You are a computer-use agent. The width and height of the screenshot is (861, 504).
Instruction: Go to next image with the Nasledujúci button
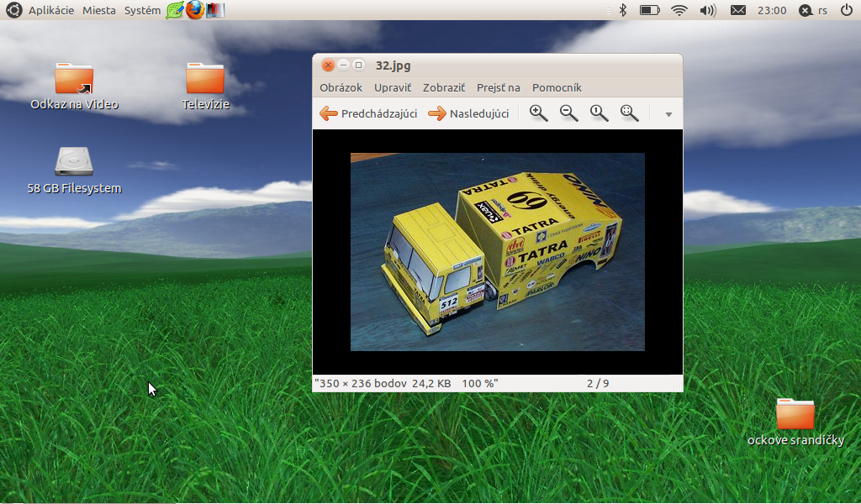pyautogui.click(x=468, y=113)
